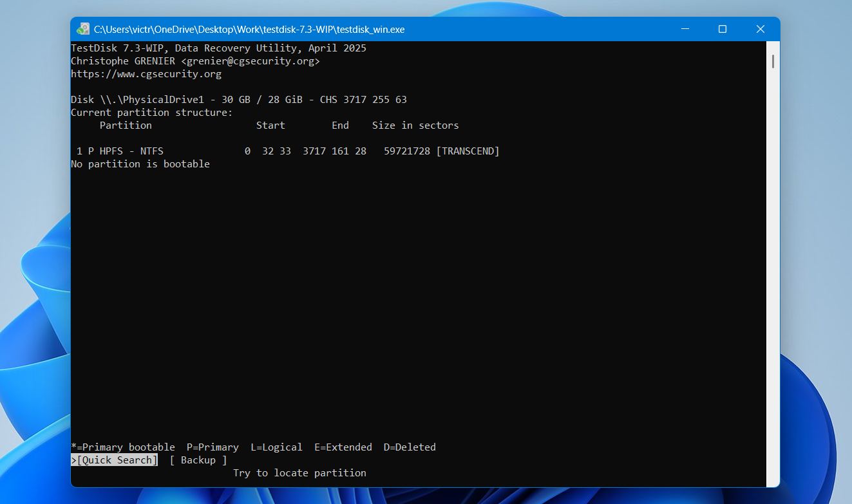The width and height of the screenshot is (852, 504).
Task: Click the 'Try to locate partition' hint text
Action: click(299, 473)
